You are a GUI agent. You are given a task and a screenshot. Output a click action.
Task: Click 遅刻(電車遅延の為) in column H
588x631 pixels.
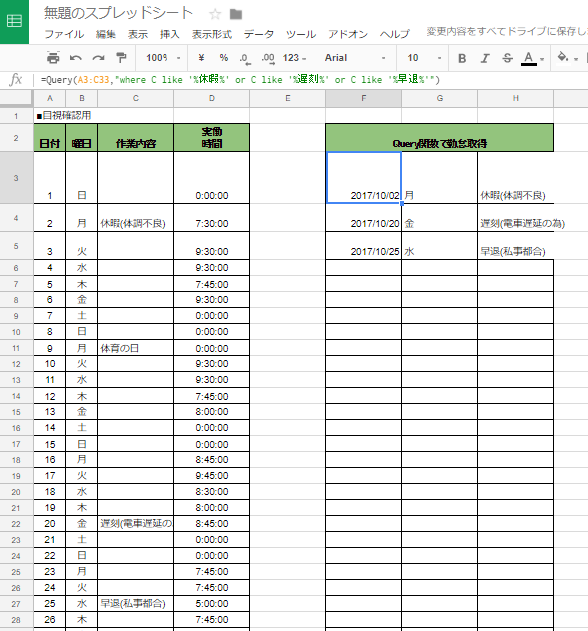click(x=516, y=218)
